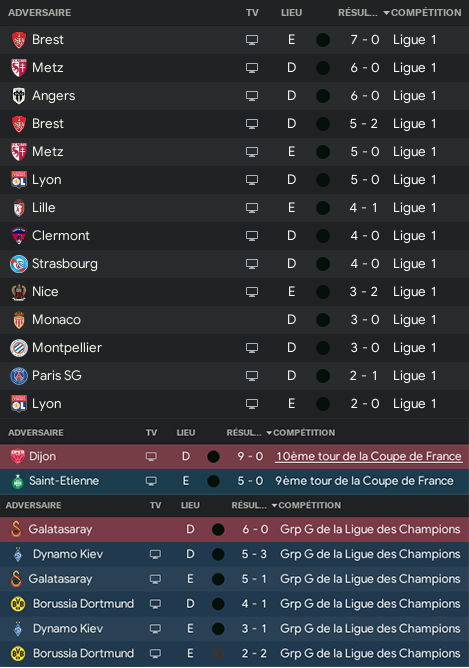Viewport: 469px width, 668px height.
Task: Click the Monaco club crest
Action: click(19, 320)
